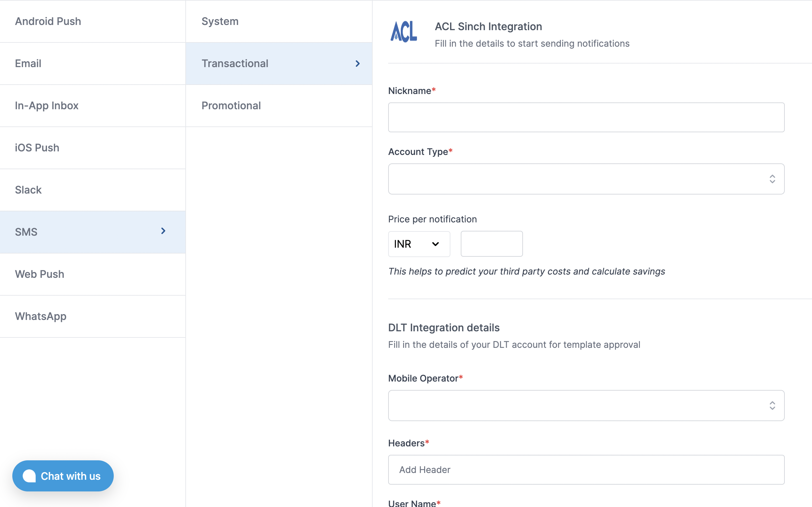Screen dimensions: 812x507
Task: Click the price amount input box
Action: [x=491, y=244]
